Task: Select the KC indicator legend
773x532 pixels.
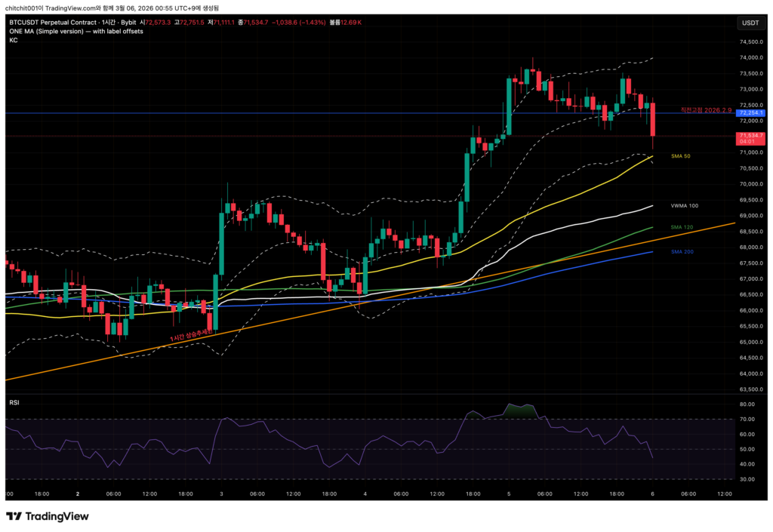Action: (x=13, y=40)
